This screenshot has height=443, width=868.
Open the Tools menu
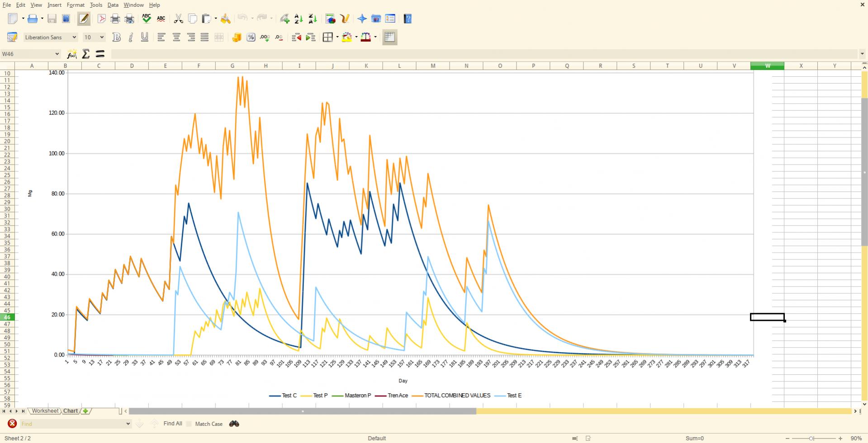point(96,5)
